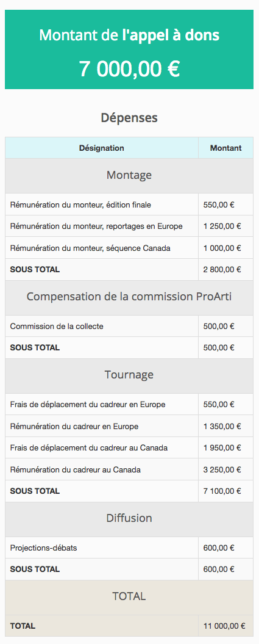The width and height of the screenshot is (259, 644).
Task: Click 'Rémunération du cadreur en Europe' row
Action: click(x=129, y=426)
